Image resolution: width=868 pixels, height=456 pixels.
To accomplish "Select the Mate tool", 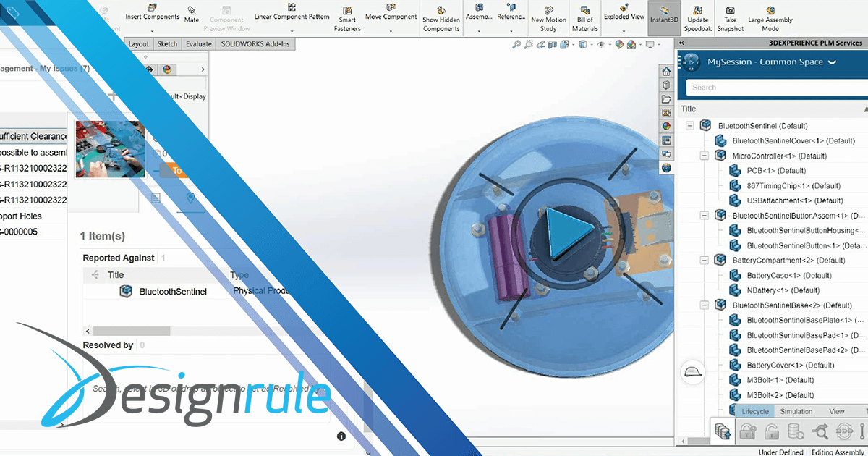I will (192, 14).
